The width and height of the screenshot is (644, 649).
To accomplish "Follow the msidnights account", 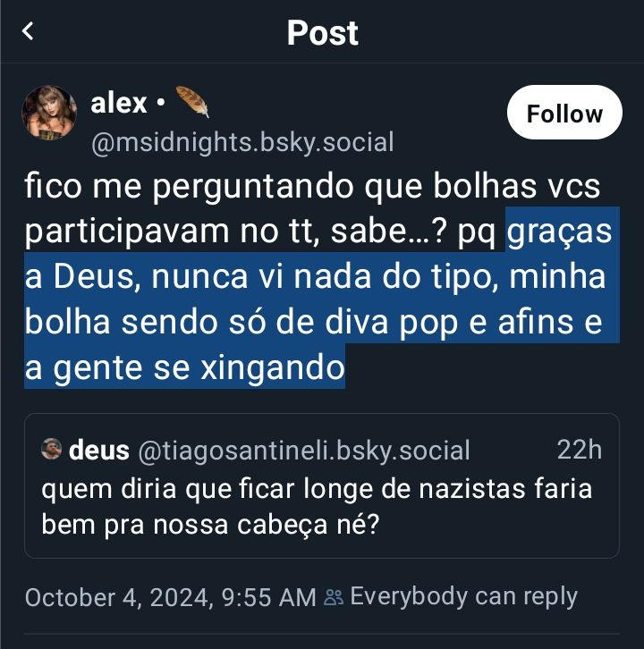I will [x=564, y=112].
